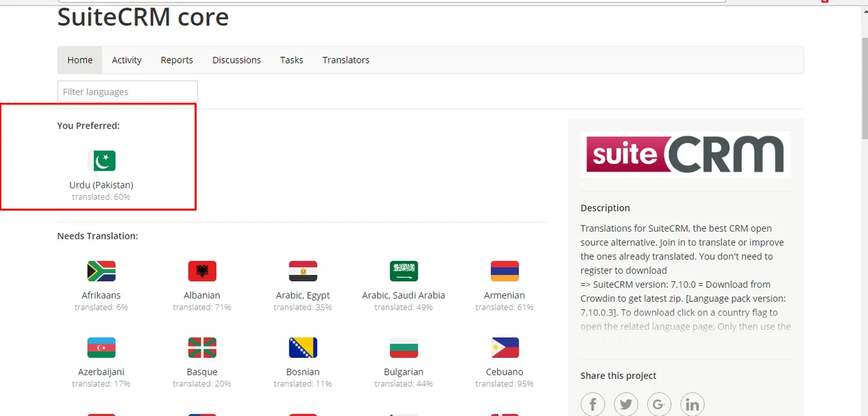Choose the Arabic, Egypt flag
The height and width of the screenshot is (416, 868).
pyautogui.click(x=303, y=271)
